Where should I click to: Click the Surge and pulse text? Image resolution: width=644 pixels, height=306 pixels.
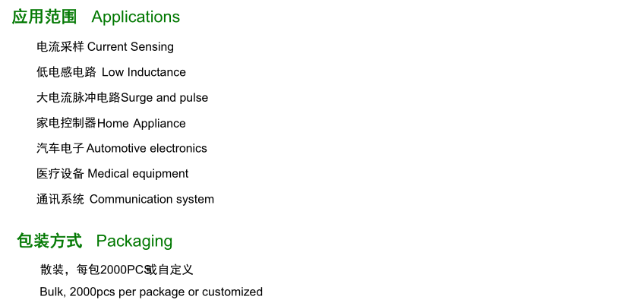point(164,98)
